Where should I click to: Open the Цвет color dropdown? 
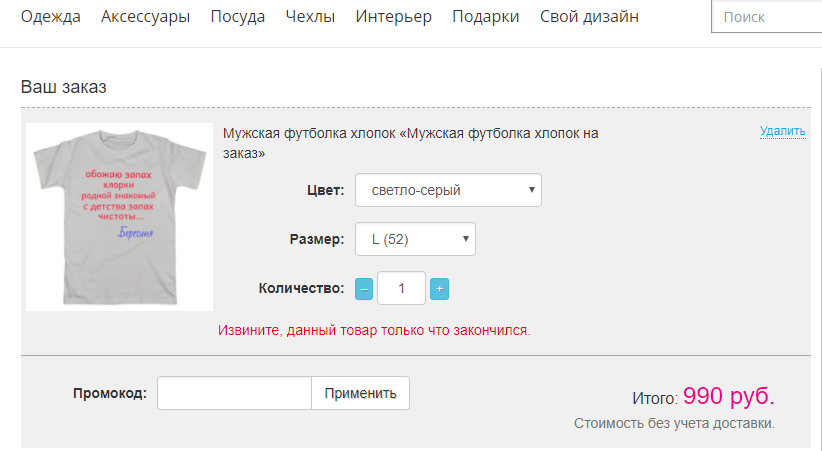pos(448,190)
